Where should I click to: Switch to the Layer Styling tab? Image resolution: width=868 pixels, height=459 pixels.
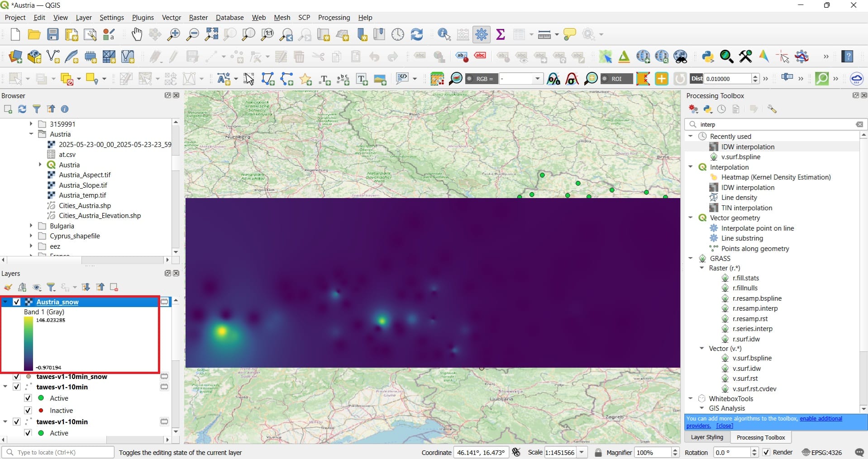(x=707, y=437)
